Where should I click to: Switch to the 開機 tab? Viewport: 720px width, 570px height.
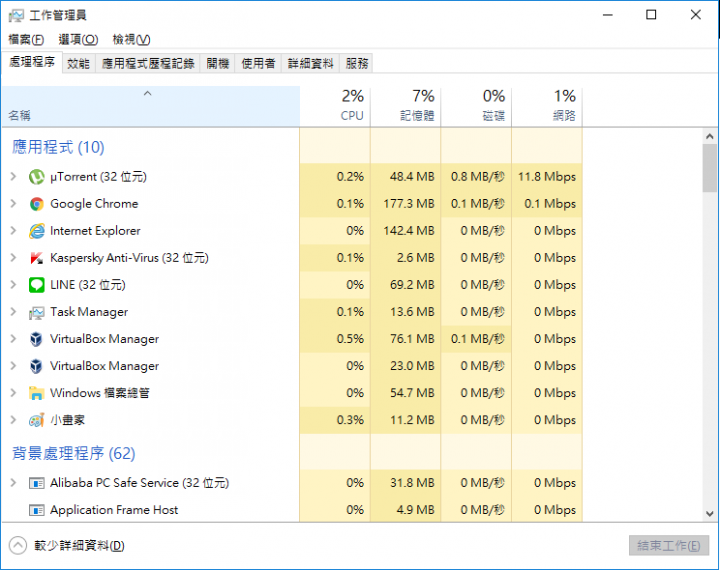[218, 63]
